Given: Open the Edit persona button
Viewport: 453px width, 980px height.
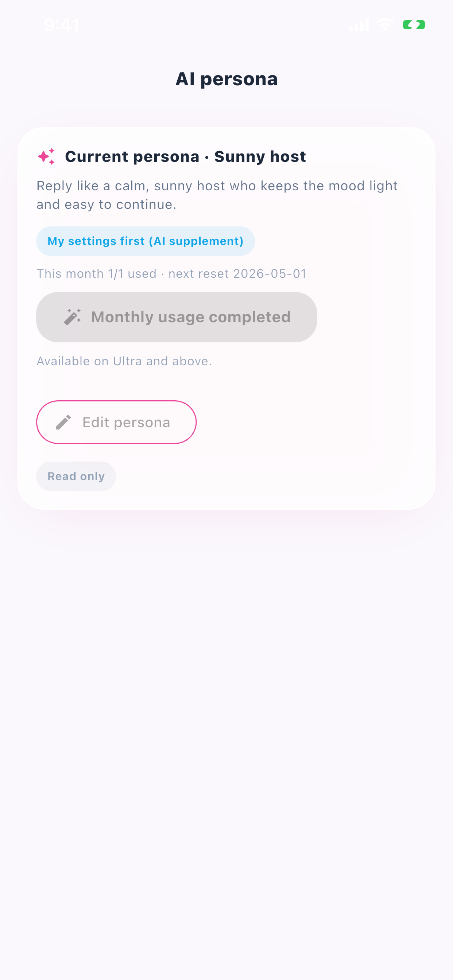Looking at the screenshot, I should pyautogui.click(x=116, y=422).
